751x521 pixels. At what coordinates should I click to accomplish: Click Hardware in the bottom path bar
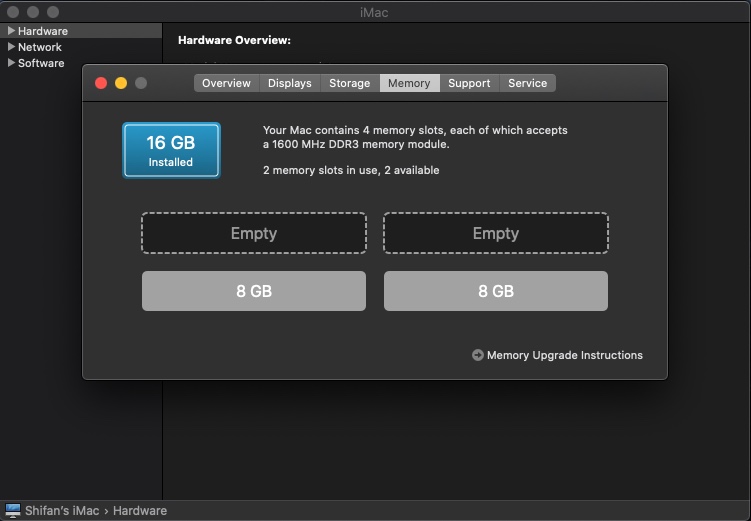pos(140,510)
